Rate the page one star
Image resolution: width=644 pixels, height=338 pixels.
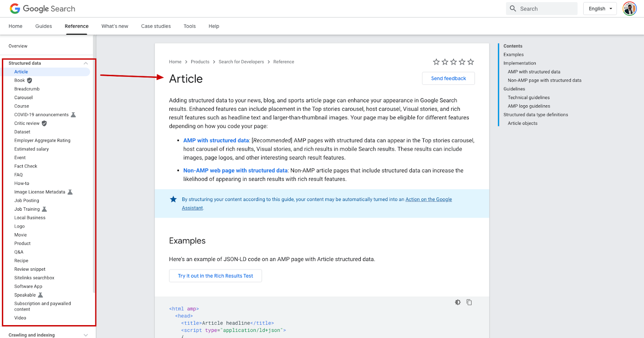coord(436,62)
